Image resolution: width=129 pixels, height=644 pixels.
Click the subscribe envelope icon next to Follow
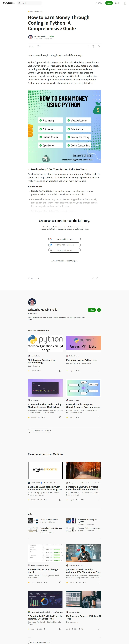[99, 310]
